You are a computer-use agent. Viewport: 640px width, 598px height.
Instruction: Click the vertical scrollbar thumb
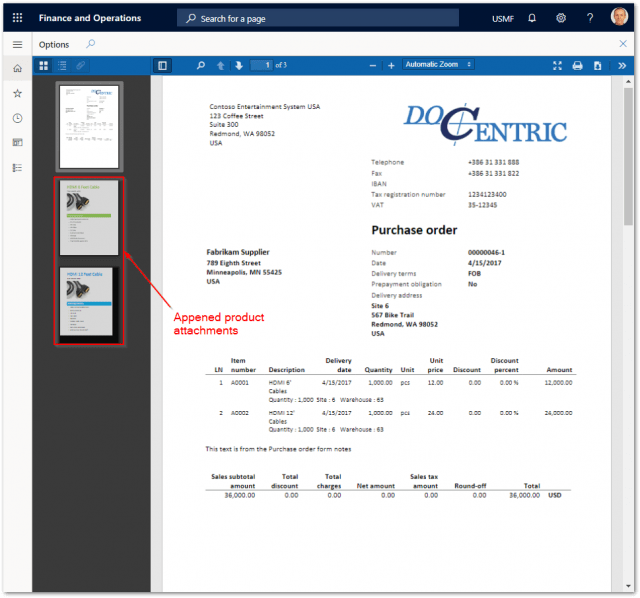click(628, 156)
